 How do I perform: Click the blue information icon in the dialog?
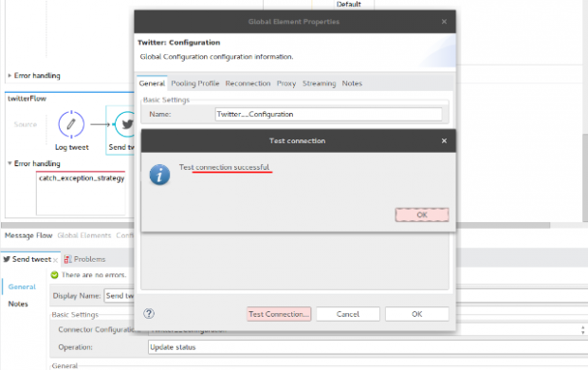(x=159, y=175)
